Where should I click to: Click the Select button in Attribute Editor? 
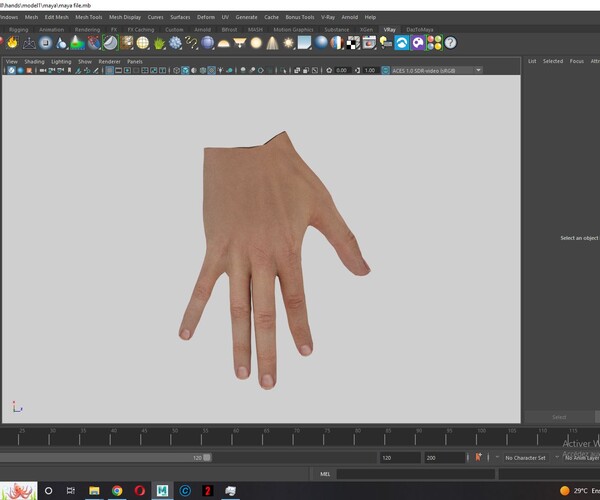(x=559, y=417)
